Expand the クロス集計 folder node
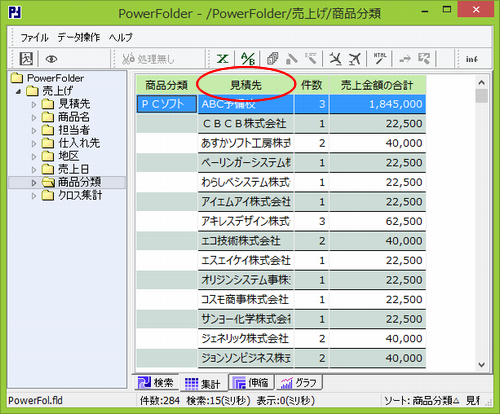 tap(34, 196)
